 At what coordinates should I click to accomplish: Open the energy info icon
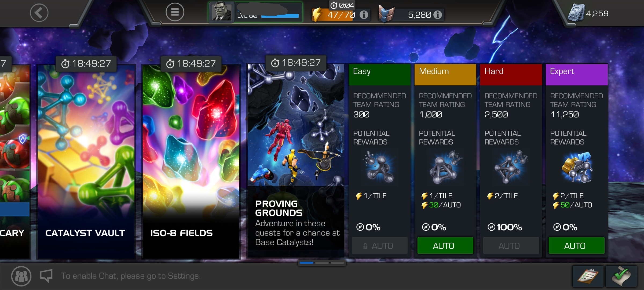pos(364,15)
